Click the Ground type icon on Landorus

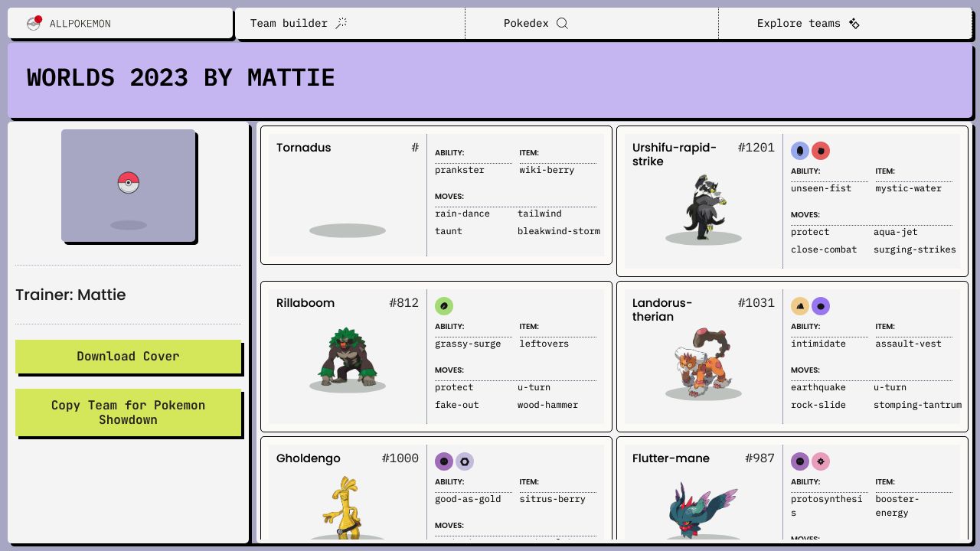[800, 306]
